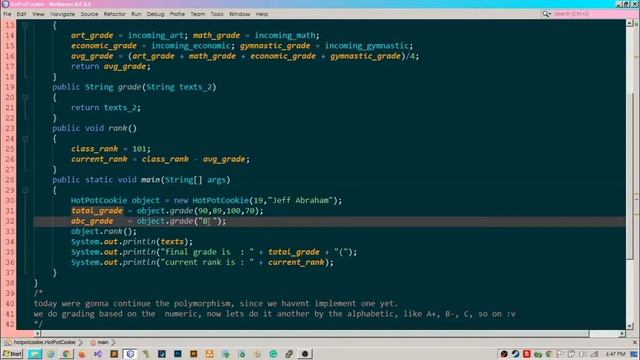Click 'gymnastic_grade' on line 15

tap(275, 46)
